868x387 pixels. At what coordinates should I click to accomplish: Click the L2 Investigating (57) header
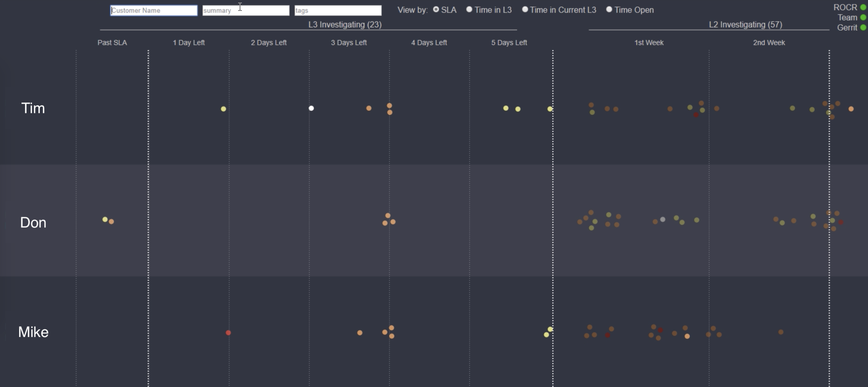745,25
